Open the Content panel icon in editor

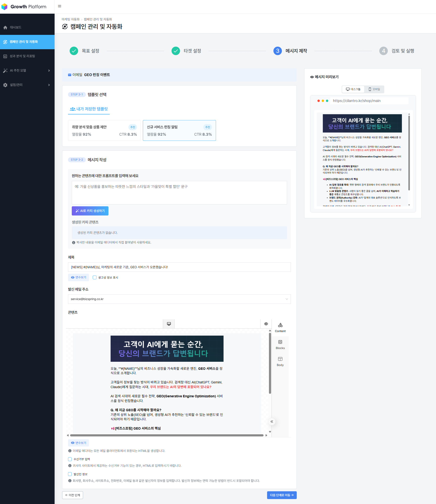280,327
